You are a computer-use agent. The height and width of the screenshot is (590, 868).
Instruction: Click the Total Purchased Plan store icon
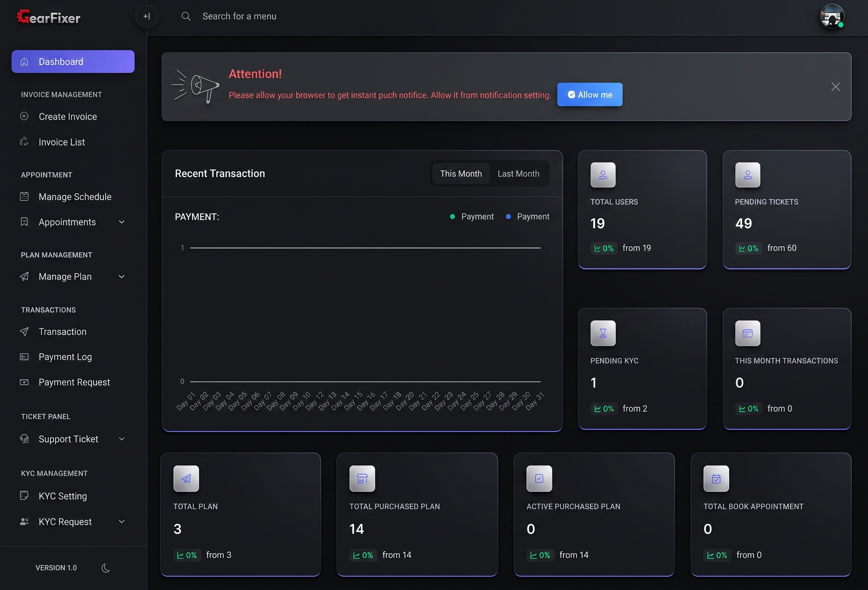click(362, 479)
